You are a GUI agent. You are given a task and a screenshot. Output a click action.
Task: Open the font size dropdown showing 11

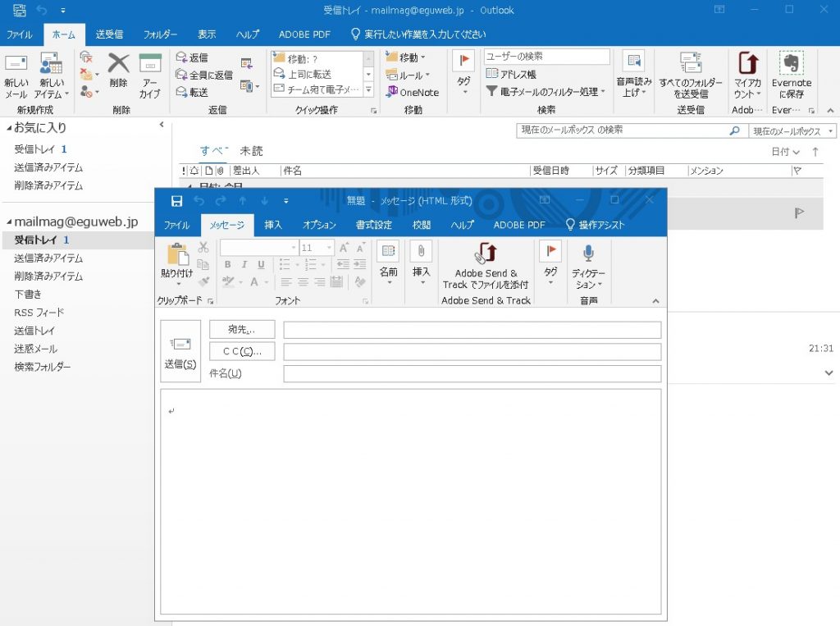click(329, 247)
